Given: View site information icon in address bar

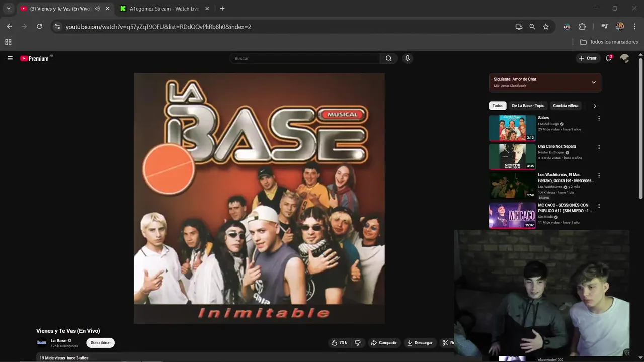Looking at the screenshot, I should pos(57,27).
